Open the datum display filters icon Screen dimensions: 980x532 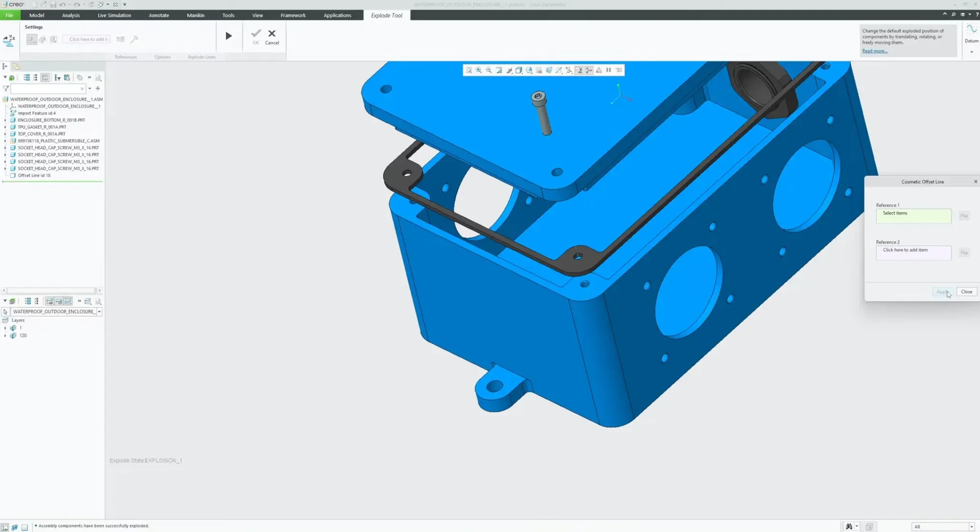click(569, 70)
